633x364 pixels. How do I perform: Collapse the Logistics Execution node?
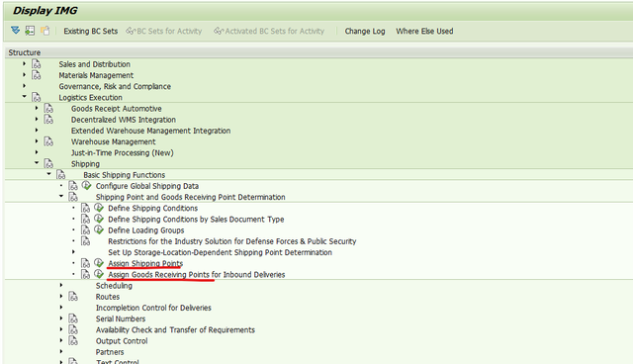24,97
